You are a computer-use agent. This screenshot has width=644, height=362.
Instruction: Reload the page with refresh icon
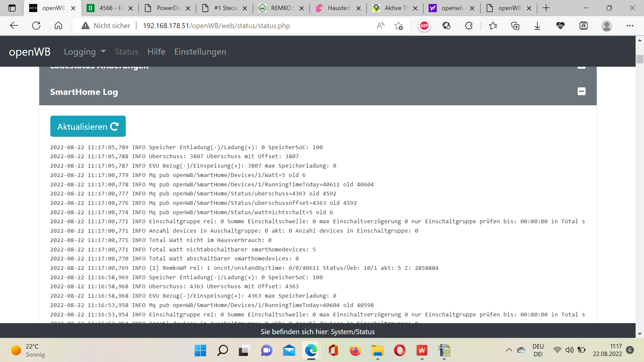tap(36, 26)
